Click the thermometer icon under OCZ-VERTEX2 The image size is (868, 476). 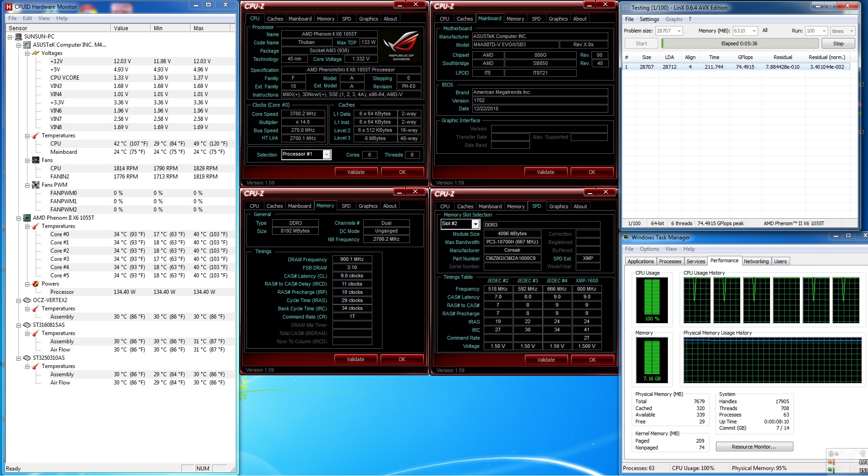[36, 308]
